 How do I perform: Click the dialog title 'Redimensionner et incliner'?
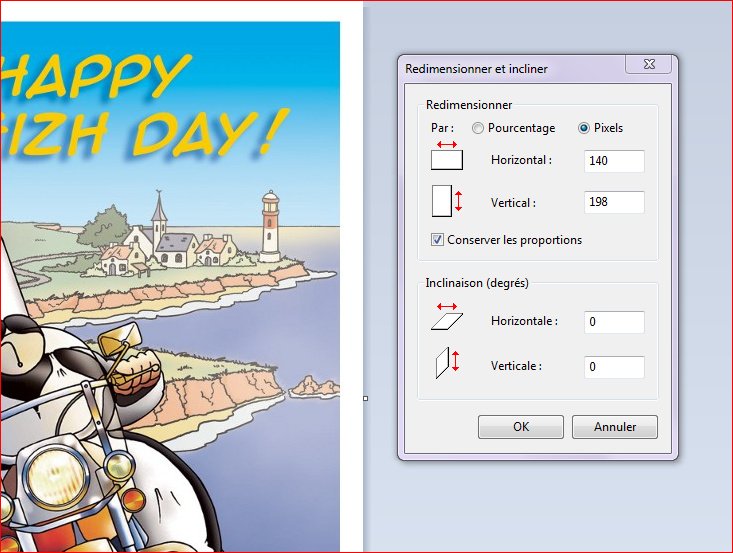(476, 69)
